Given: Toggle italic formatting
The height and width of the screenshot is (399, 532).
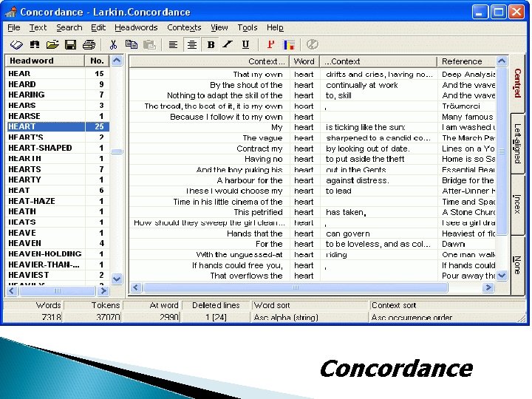Looking at the screenshot, I should pos(228,44).
